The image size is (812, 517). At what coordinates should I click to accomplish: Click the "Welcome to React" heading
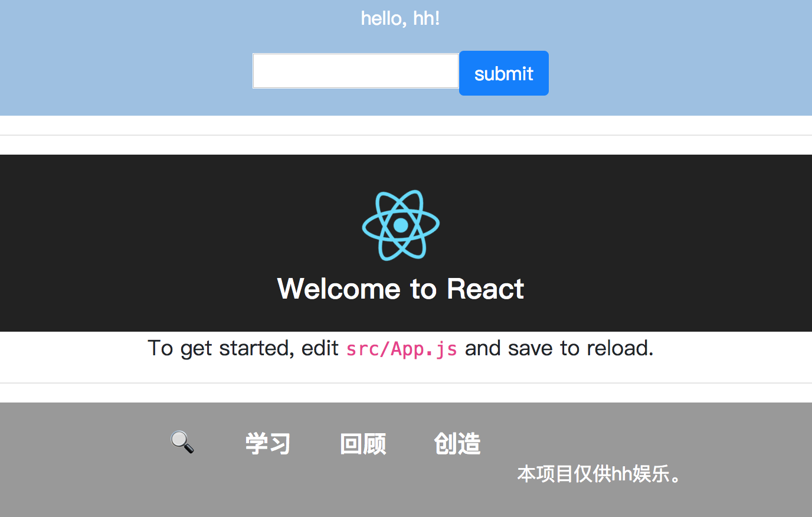pyautogui.click(x=401, y=289)
